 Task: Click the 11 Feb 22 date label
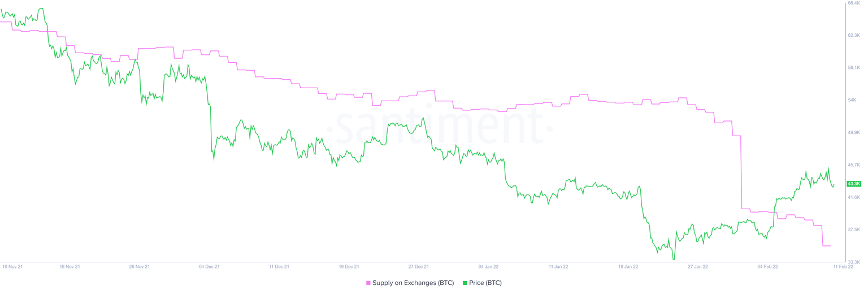[843, 266]
